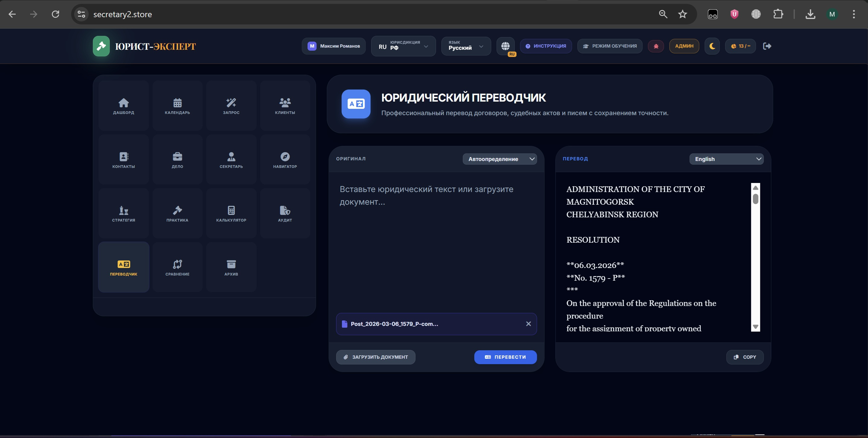Toggle the globe RU language switch

click(505, 46)
